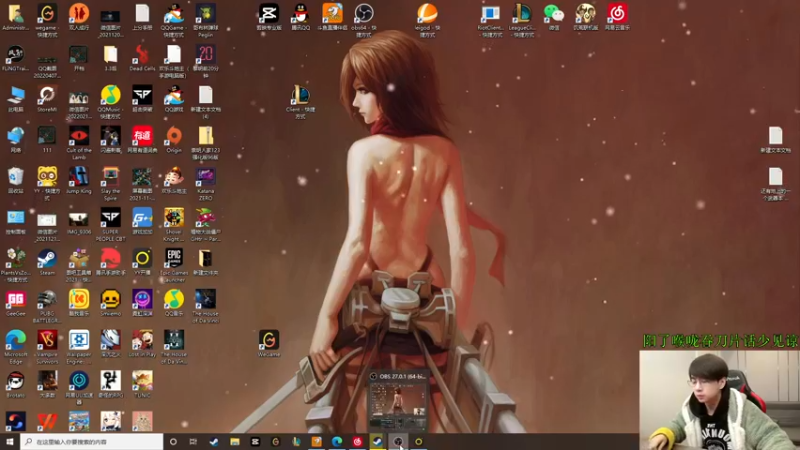Click the OBS Studio taskbar button
This screenshot has width=800, height=450.
click(398, 441)
